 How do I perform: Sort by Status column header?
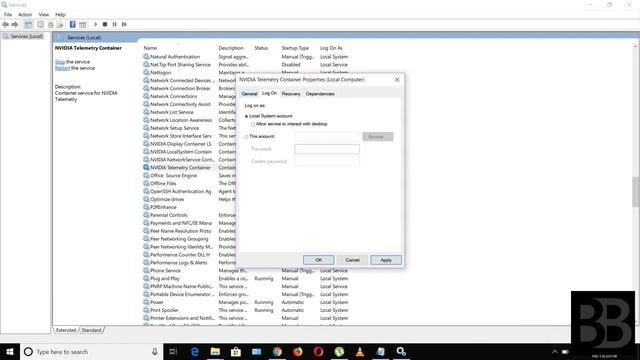point(261,48)
